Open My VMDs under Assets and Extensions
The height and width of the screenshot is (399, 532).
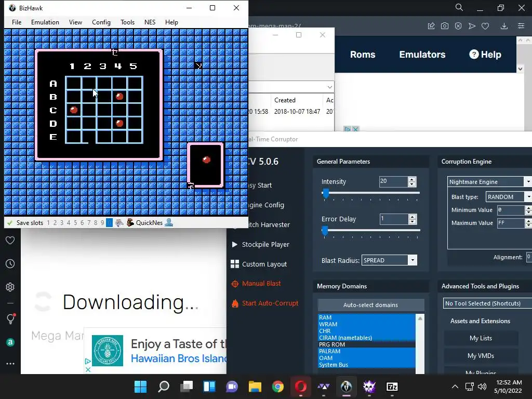coord(481,355)
